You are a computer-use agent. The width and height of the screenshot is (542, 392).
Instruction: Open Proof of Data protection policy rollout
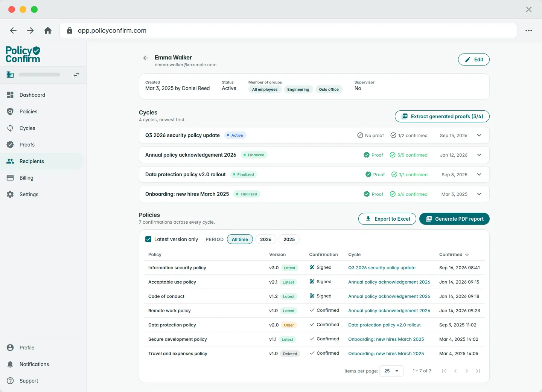375,174
